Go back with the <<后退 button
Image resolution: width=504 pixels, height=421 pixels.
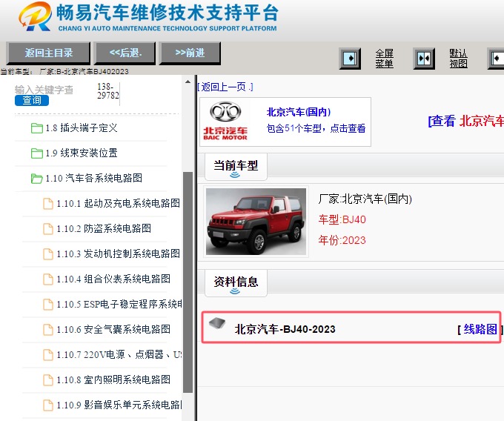[x=125, y=53]
